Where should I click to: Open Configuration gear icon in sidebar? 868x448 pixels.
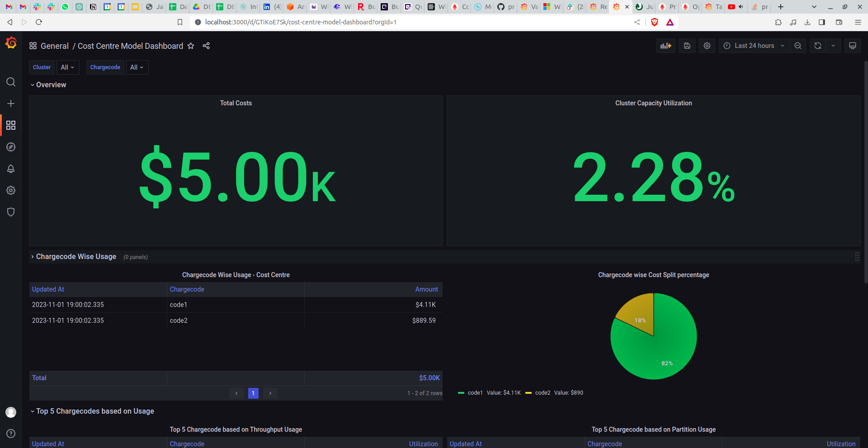[11, 190]
